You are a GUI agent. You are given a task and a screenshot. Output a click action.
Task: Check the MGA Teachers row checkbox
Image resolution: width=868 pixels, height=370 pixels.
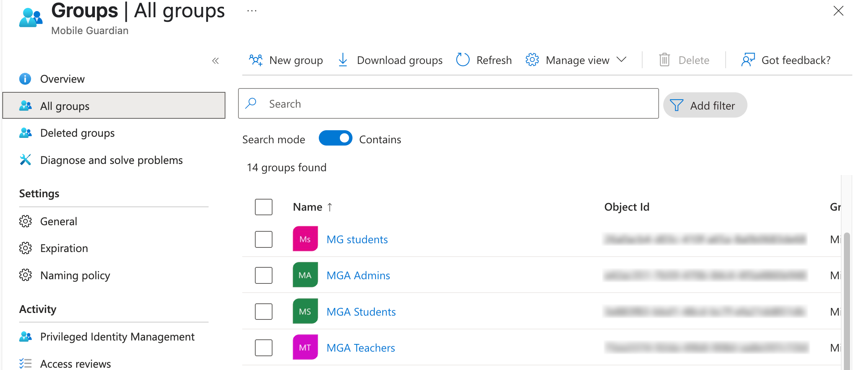(264, 347)
